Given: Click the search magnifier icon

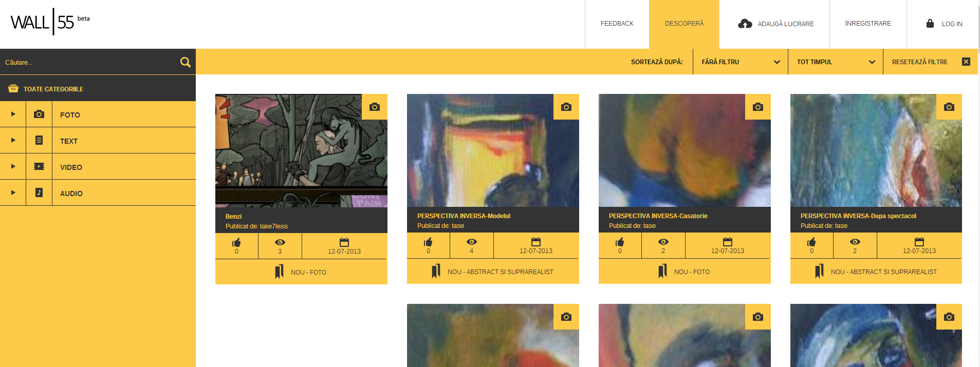Looking at the screenshot, I should pyautogui.click(x=186, y=62).
